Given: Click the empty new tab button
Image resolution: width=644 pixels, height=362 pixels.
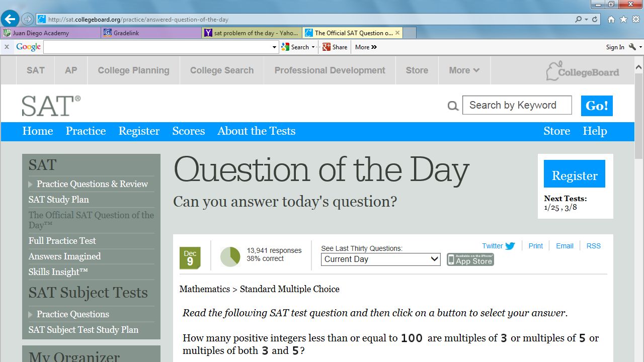Looking at the screenshot, I should tap(410, 33).
